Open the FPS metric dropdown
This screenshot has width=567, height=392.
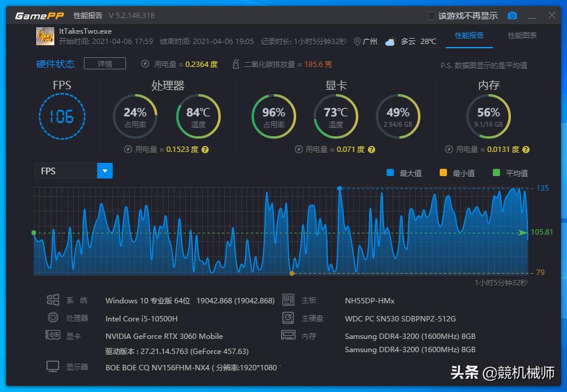[104, 171]
